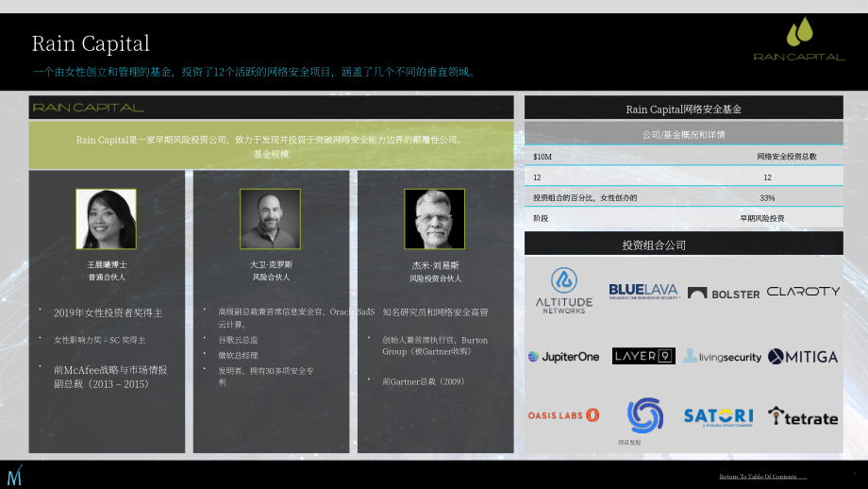The width and height of the screenshot is (868, 489).
Task: Click 风险投资合伙人 title text
Action: coord(435,278)
